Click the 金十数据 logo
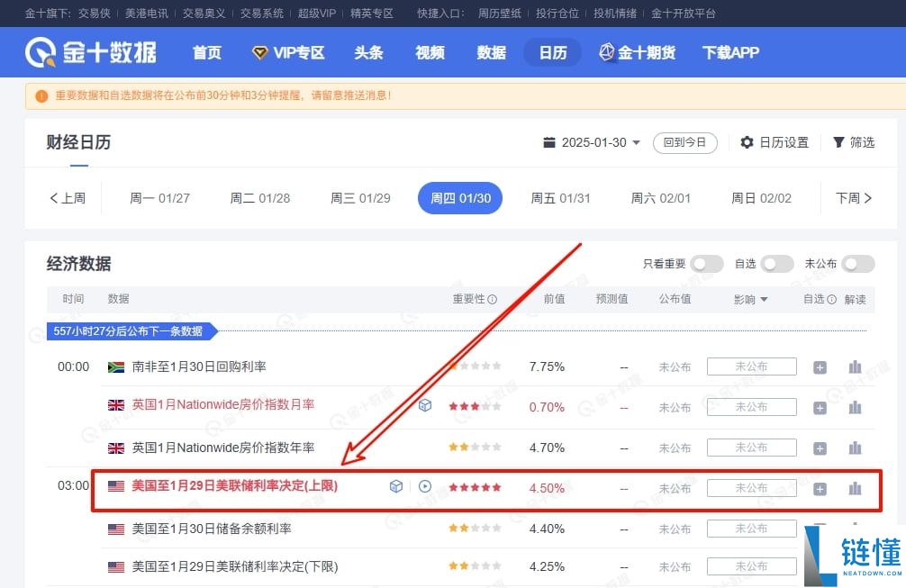This screenshot has height=588, width=906. (x=91, y=52)
